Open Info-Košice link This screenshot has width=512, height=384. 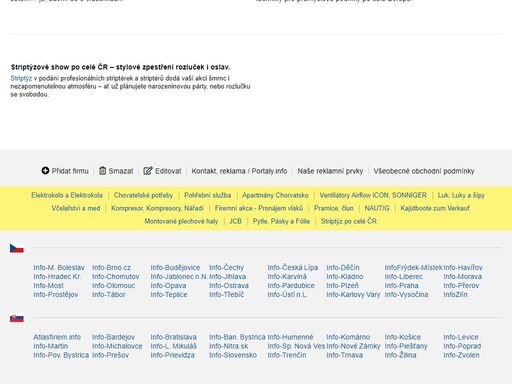coord(403,337)
